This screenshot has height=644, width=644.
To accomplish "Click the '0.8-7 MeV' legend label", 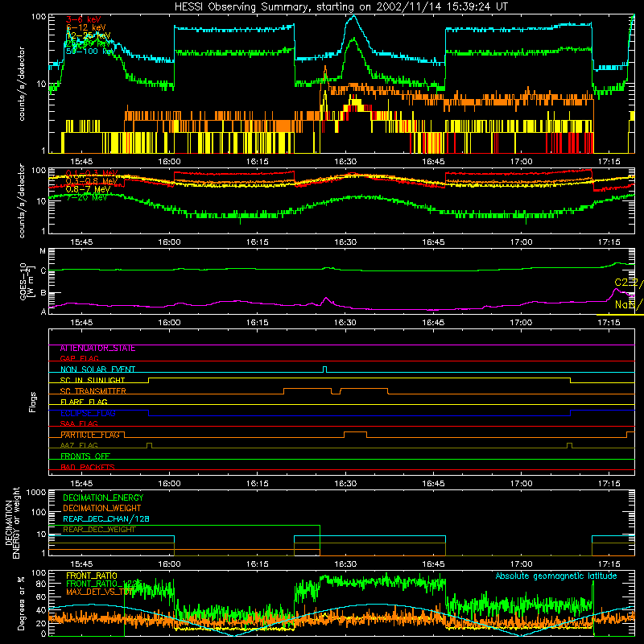I will 88,189.
